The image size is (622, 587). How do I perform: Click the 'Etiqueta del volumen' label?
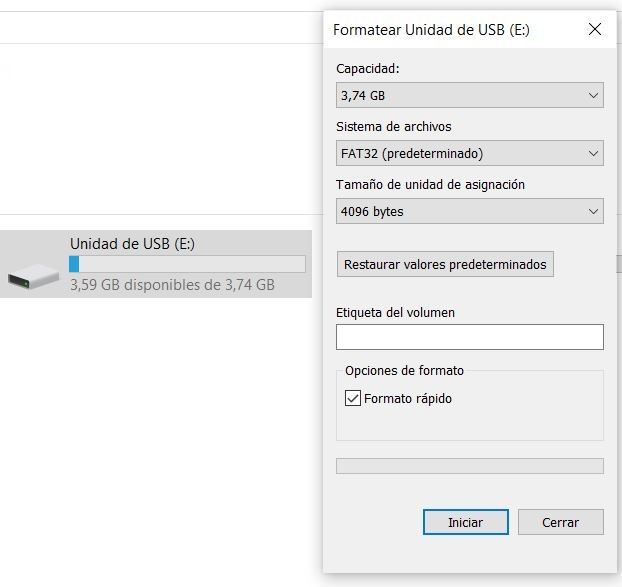pyautogui.click(x=395, y=313)
